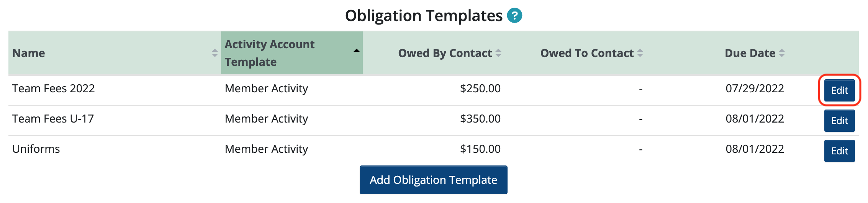868x203 pixels.
Task: Edit the Team Fees U-17 template
Action: point(840,121)
